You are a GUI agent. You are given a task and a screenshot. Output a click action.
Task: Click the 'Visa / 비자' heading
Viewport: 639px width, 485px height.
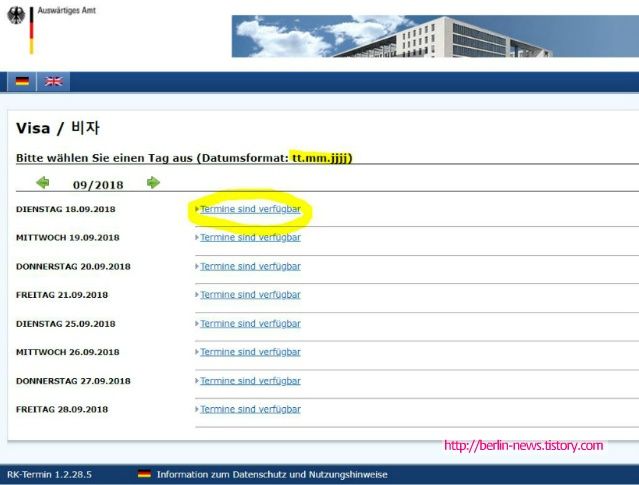click(x=57, y=128)
